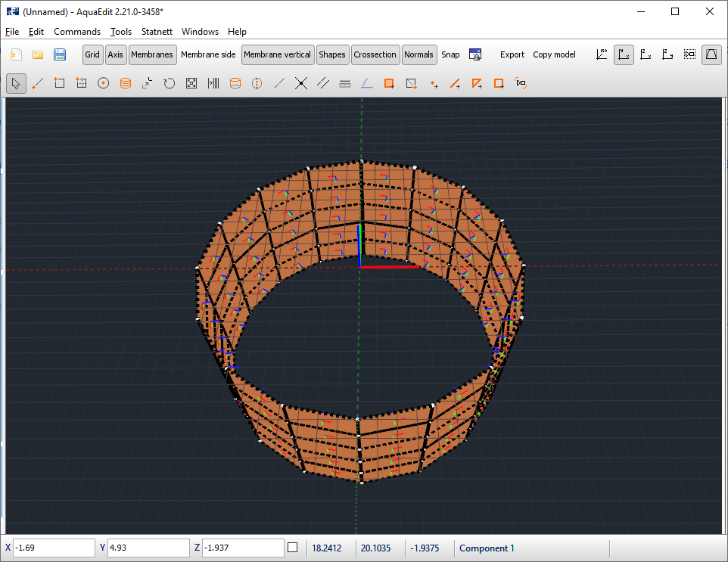
Task: Select the add point tool
Action: tap(434, 84)
